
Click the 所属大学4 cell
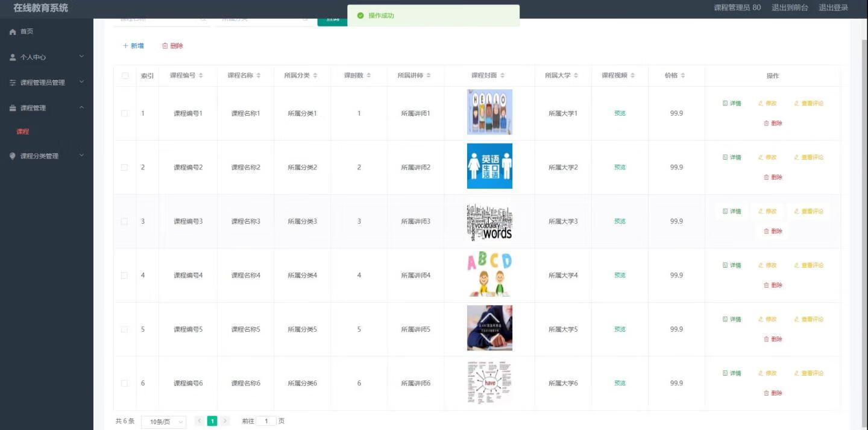[563, 275]
